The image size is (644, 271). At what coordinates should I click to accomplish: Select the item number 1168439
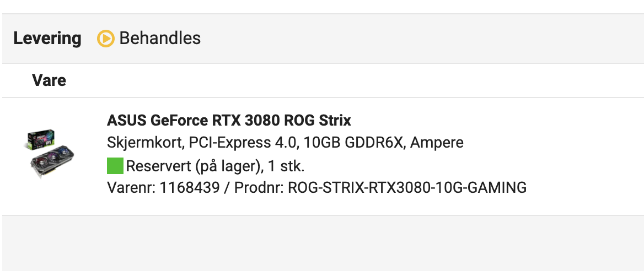pos(189,188)
